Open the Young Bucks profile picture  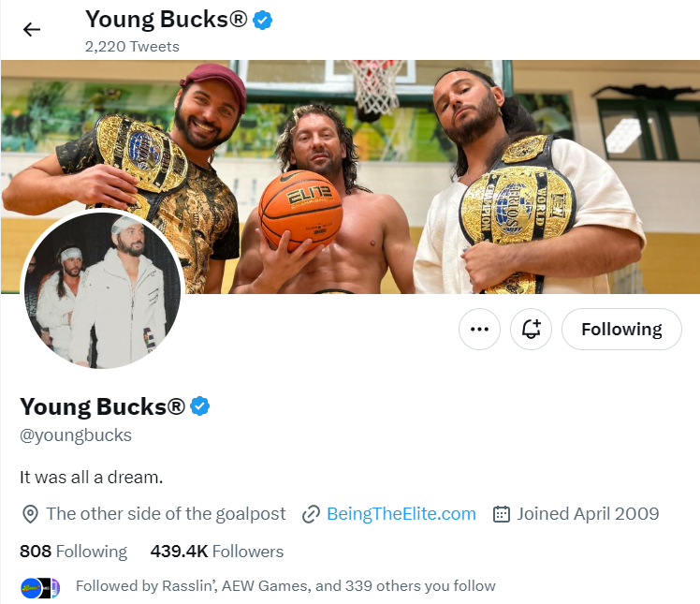pyautogui.click(x=102, y=291)
